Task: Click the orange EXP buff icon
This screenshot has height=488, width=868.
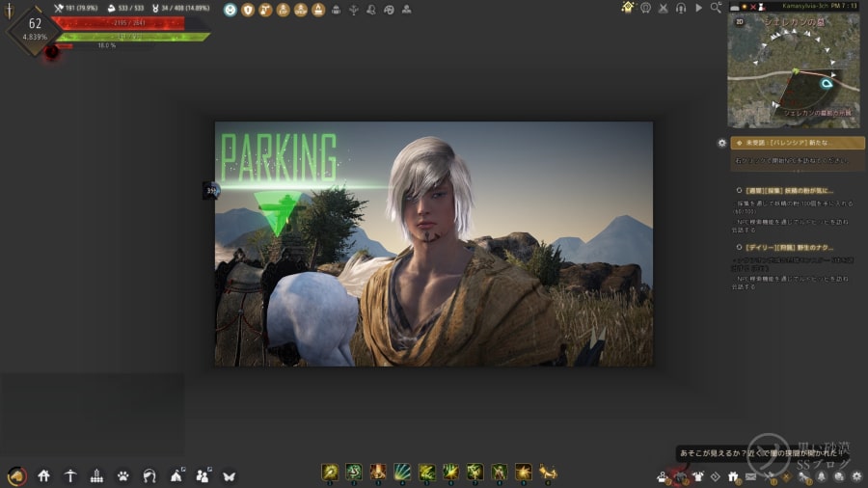Action: coord(283,10)
